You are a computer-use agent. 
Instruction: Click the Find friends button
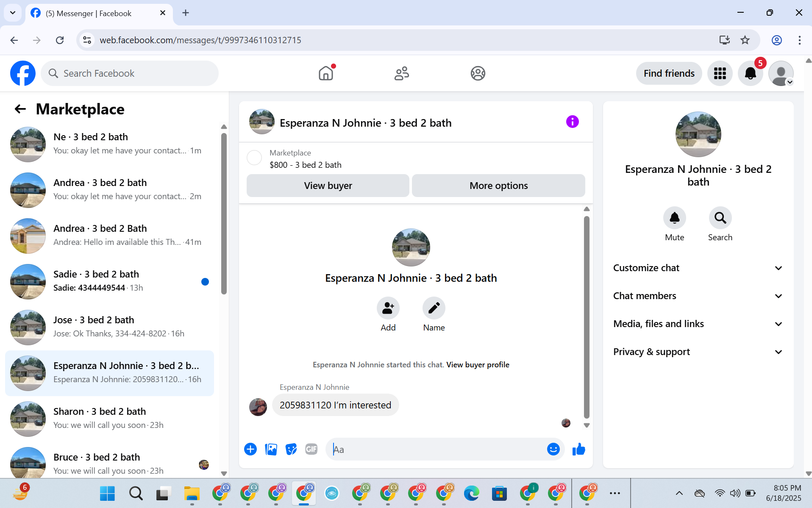(669, 73)
